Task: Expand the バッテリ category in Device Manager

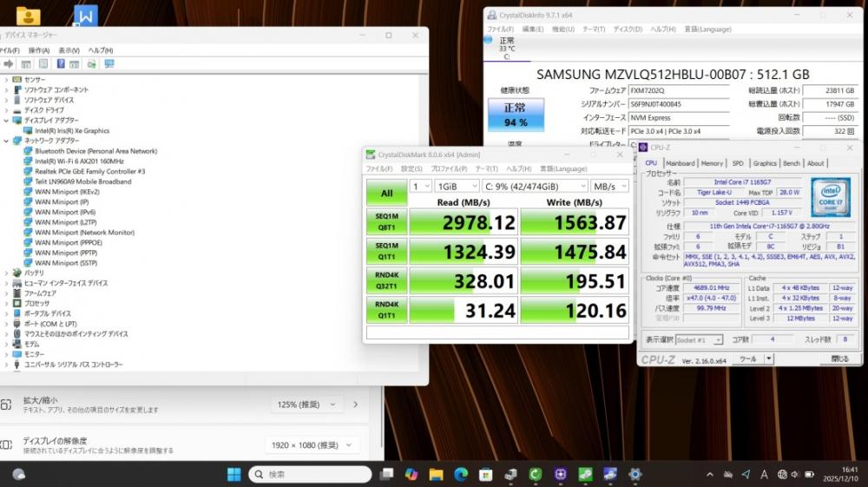Action: [x=7, y=273]
